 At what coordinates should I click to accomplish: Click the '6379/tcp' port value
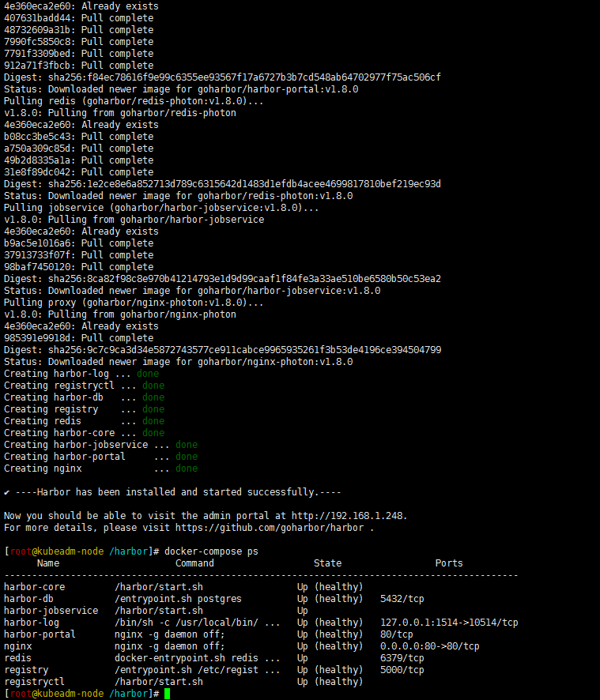[402, 657]
